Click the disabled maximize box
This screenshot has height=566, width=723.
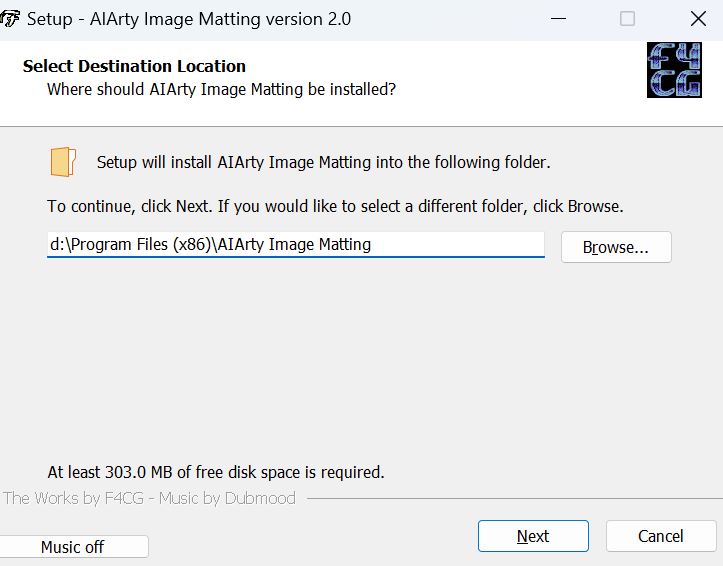click(627, 19)
